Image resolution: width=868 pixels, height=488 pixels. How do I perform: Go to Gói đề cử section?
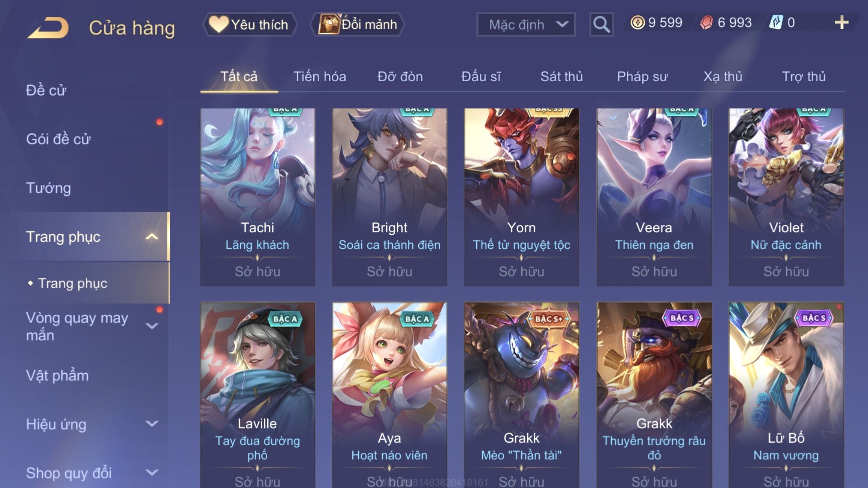tap(58, 139)
